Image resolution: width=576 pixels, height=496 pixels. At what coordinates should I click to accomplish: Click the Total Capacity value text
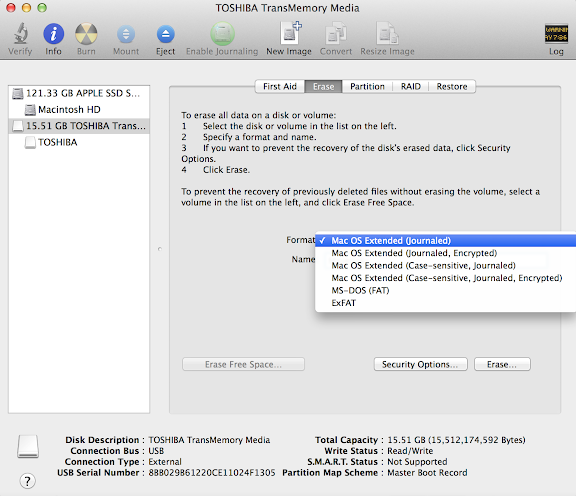pyautogui.click(x=456, y=440)
